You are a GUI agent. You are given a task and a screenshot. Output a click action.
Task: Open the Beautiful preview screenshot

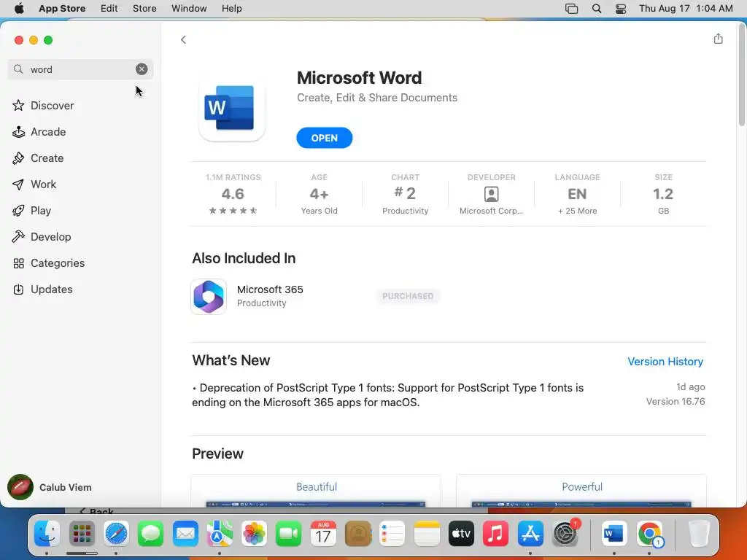tap(316, 491)
